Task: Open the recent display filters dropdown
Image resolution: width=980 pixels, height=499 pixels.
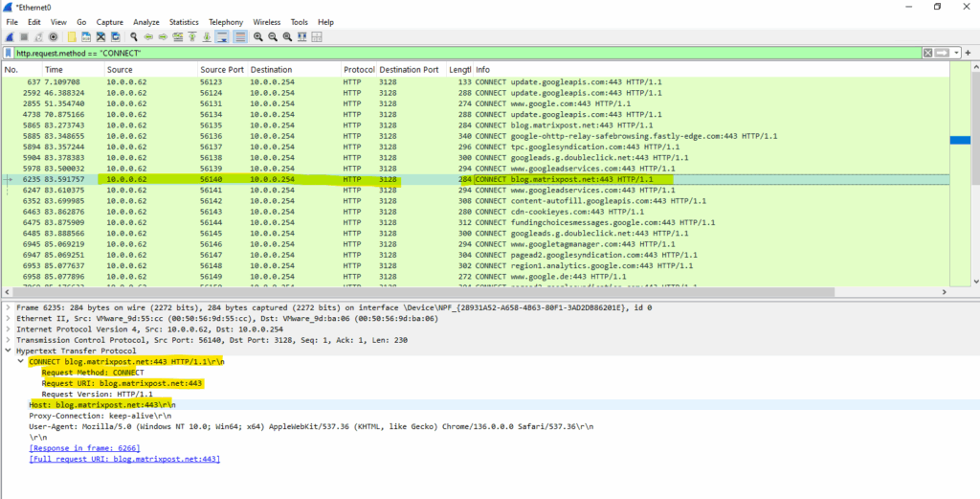Action: [x=957, y=53]
